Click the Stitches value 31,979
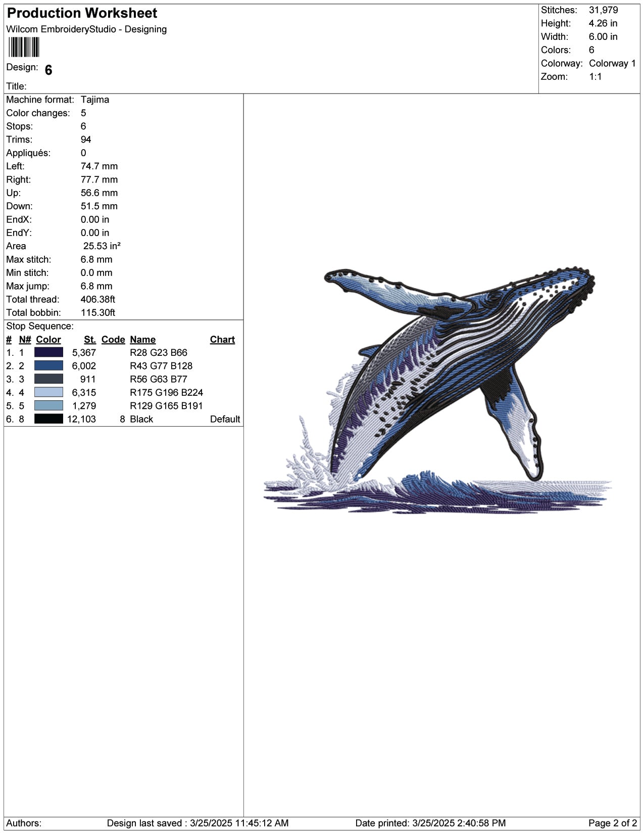The height and width of the screenshot is (834, 644). pos(603,10)
